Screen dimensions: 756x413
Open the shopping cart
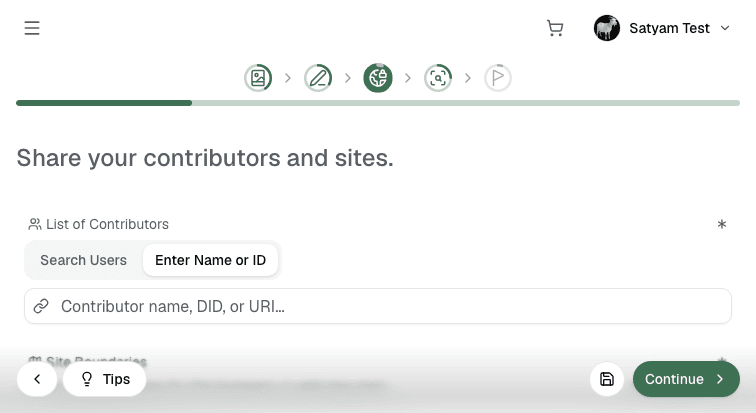(x=555, y=28)
